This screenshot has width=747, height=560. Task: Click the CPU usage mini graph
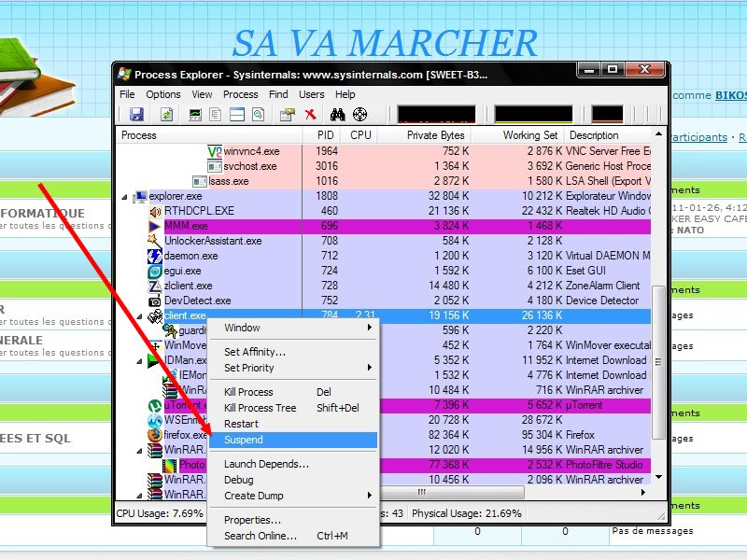tap(436, 114)
